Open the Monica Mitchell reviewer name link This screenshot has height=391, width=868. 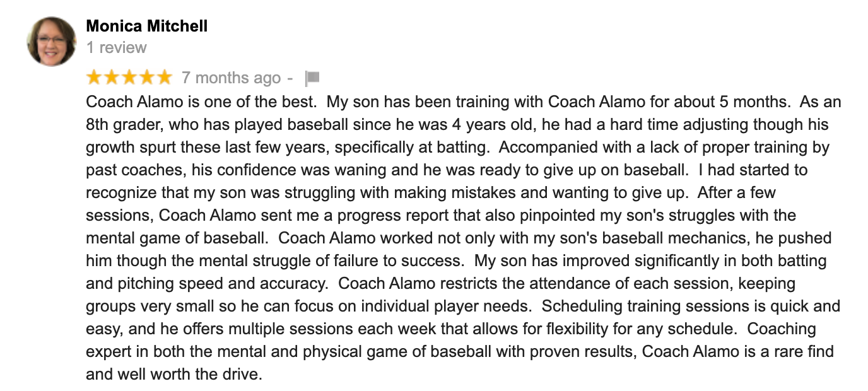[x=146, y=26]
